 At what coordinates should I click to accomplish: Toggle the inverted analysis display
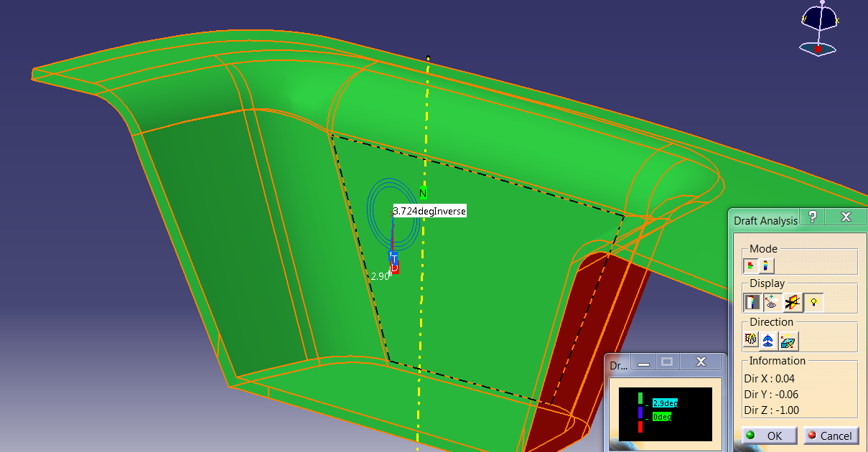(x=792, y=301)
